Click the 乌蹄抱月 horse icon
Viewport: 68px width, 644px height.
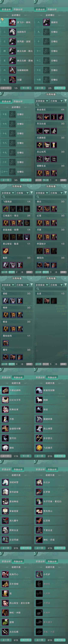click(x=12, y=32)
